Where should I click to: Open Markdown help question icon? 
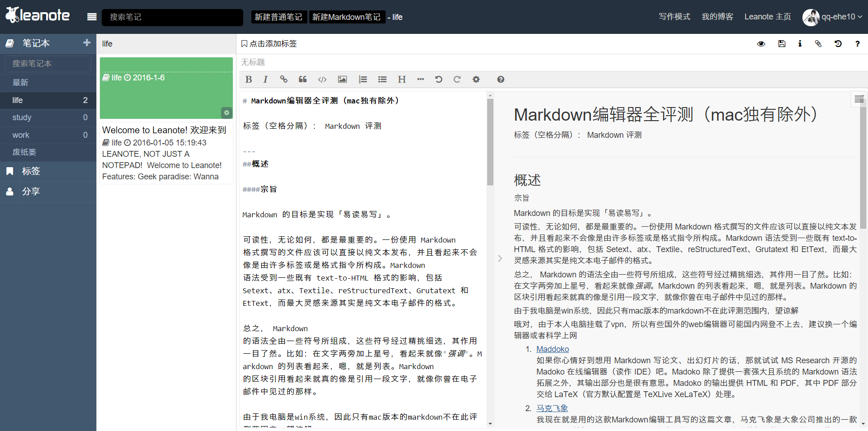(x=500, y=80)
